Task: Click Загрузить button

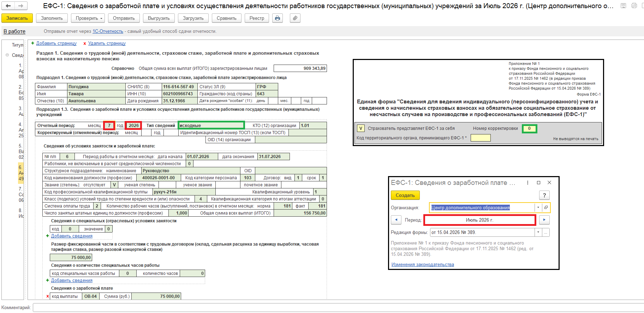Action: tap(193, 18)
